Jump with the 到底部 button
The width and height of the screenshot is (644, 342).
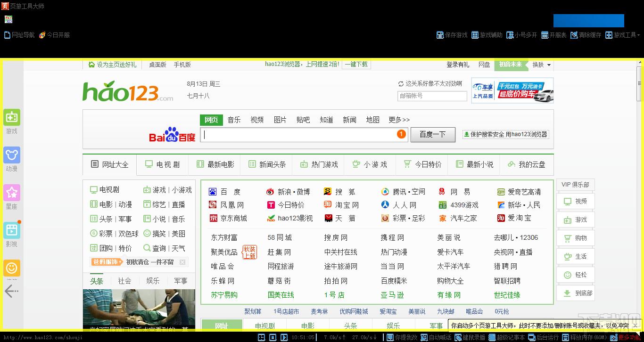(x=576, y=293)
